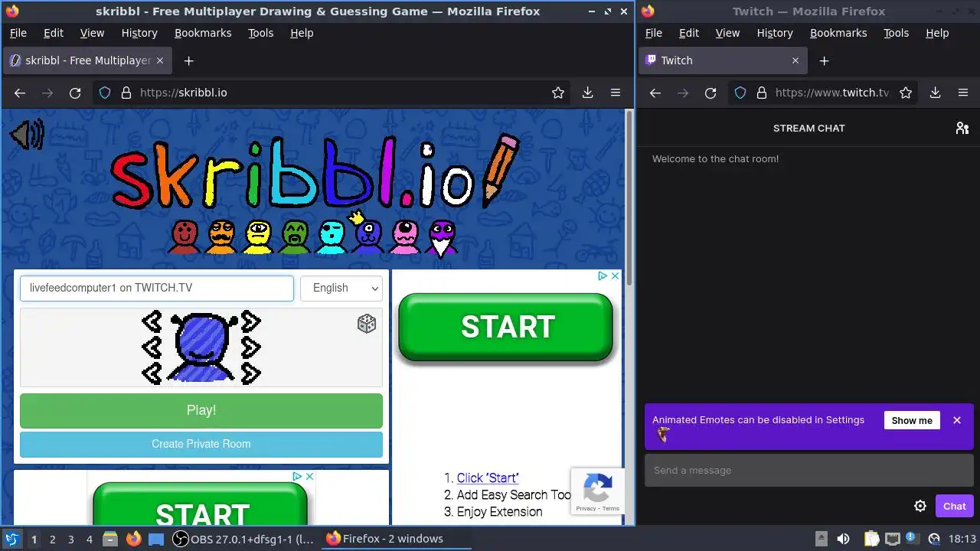Image resolution: width=980 pixels, height=551 pixels.
Task: Open the system start menu
Action: pos(11,539)
